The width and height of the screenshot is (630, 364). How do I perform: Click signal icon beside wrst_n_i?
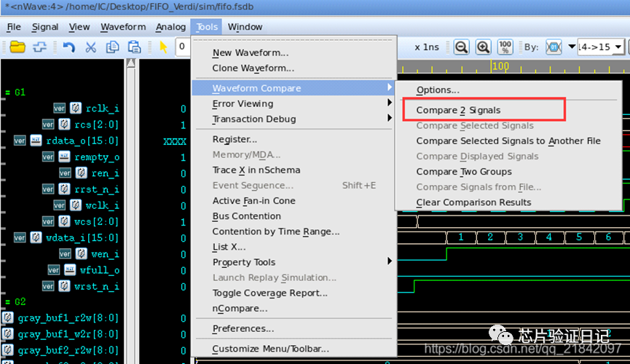(64, 285)
